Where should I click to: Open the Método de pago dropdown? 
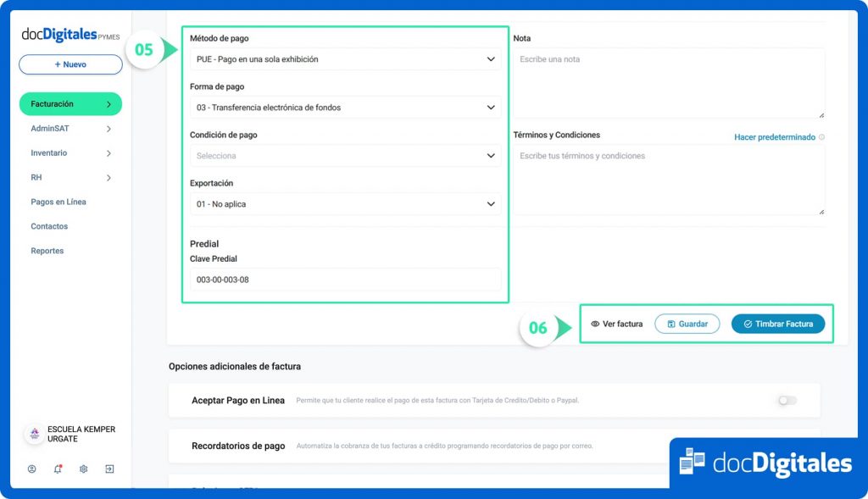coord(346,59)
